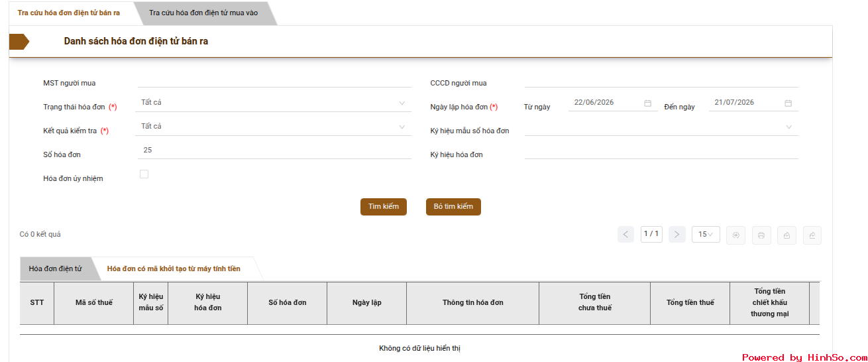The width and height of the screenshot is (868, 362).
Task: Click the Số hóa đơn field containing 25
Action: 274,151
